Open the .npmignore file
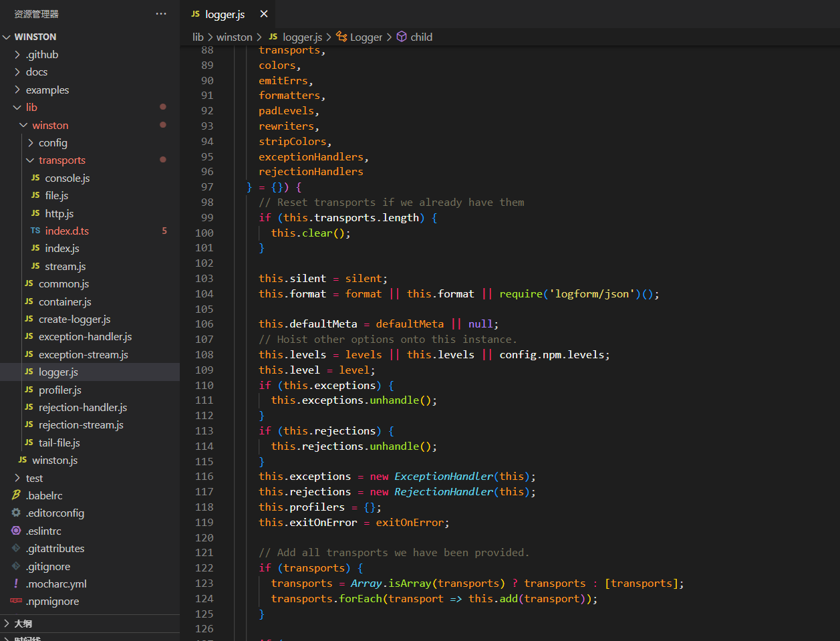Image resolution: width=840 pixels, height=641 pixels. pyautogui.click(x=52, y=601)
